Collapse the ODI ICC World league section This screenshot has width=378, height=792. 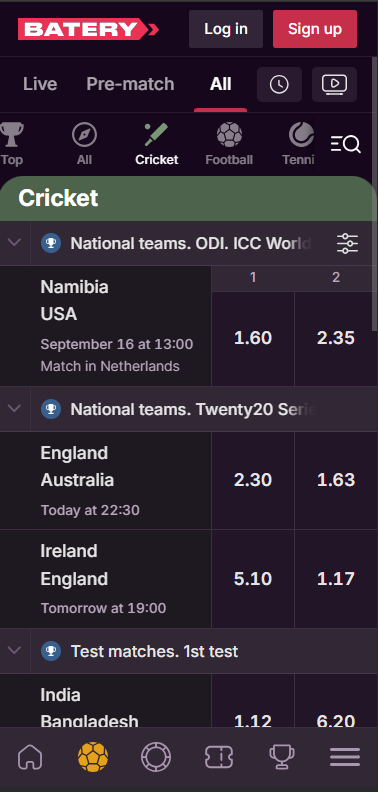(15, 243)
